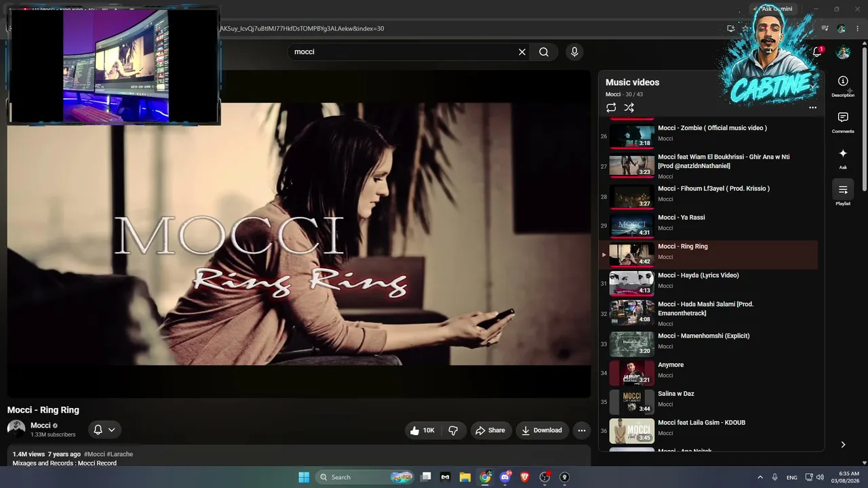Open Task View on taskbar
The height and width of the screenshot is (488, 868).
point(426,477)
